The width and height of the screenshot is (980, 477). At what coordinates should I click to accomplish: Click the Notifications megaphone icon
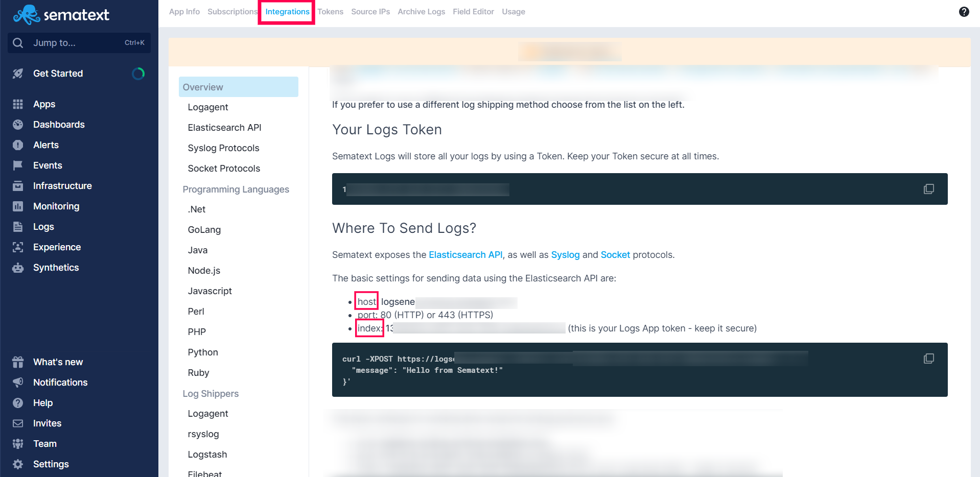click(x=18, y=383)
